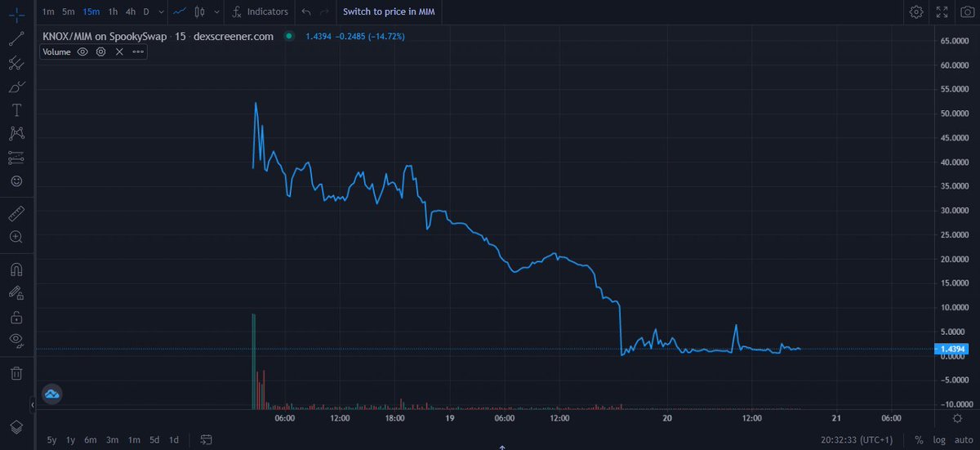The height and width of the screenshot is (450, 980).
Task: Select the brush drawing tool
Action: [x=16, y=87]
